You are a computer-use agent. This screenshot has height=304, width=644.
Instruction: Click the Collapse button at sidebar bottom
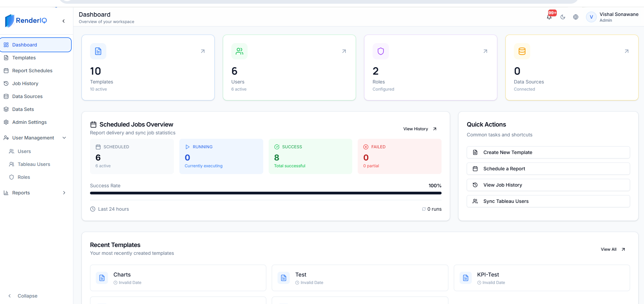[23, 296]
